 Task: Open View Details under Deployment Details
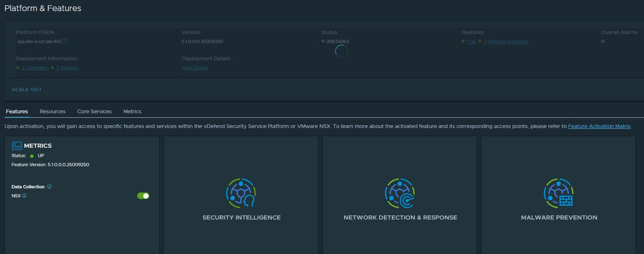click(195, 68)
